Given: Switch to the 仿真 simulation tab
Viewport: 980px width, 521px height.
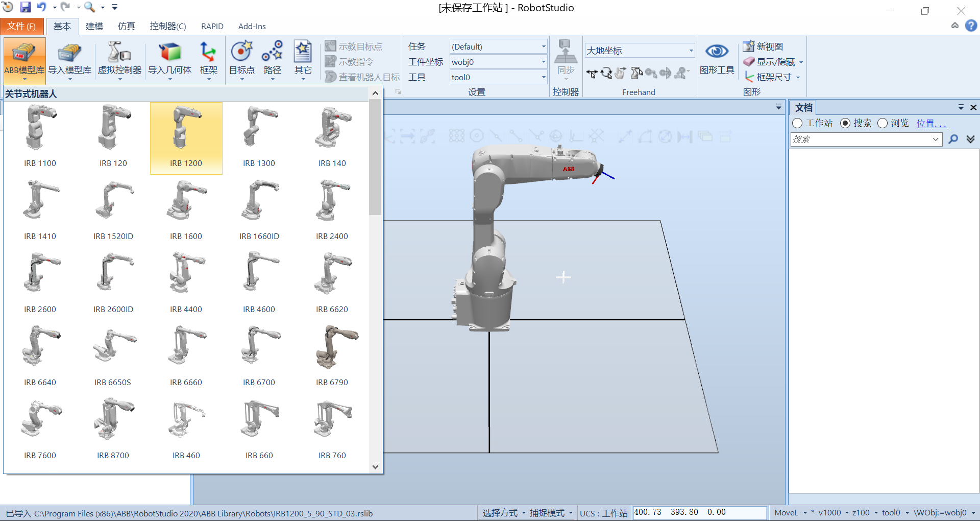Looking at the screenshot, I should (126, 26).
